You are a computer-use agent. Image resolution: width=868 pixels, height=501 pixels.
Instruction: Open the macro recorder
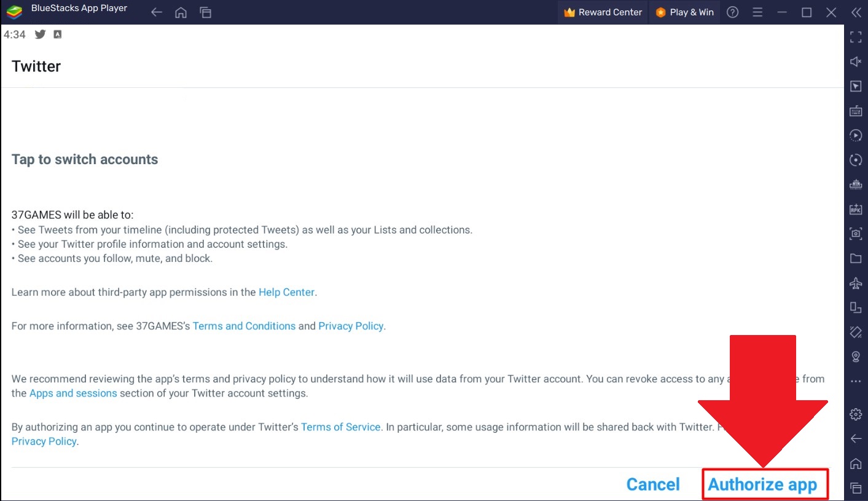click(856, 135)
